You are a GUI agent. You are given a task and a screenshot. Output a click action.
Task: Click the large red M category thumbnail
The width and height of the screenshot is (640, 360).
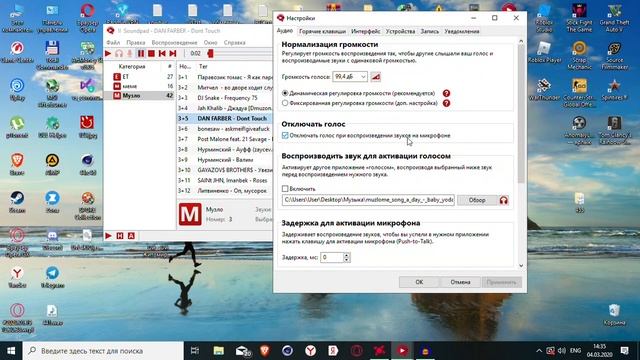(x=190, y=214)
